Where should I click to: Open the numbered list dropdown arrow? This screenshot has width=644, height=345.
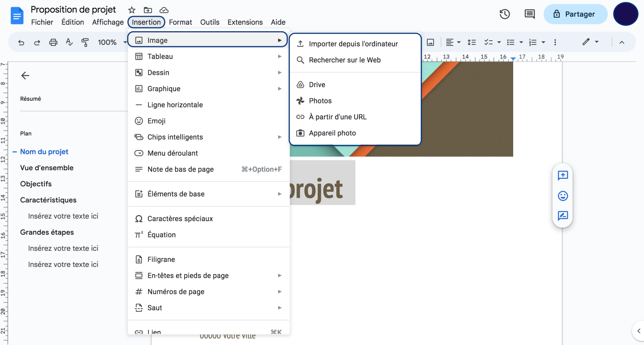(x=543, y=42)
